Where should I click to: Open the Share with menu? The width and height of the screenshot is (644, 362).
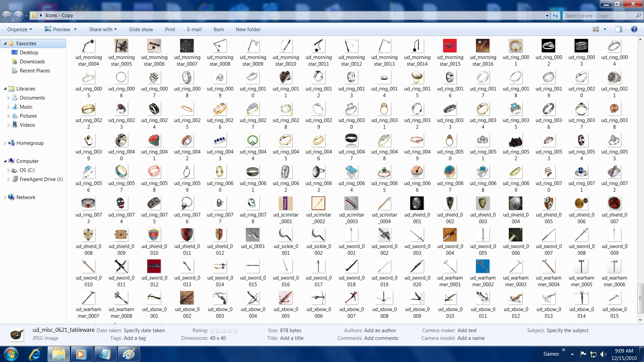103,29
